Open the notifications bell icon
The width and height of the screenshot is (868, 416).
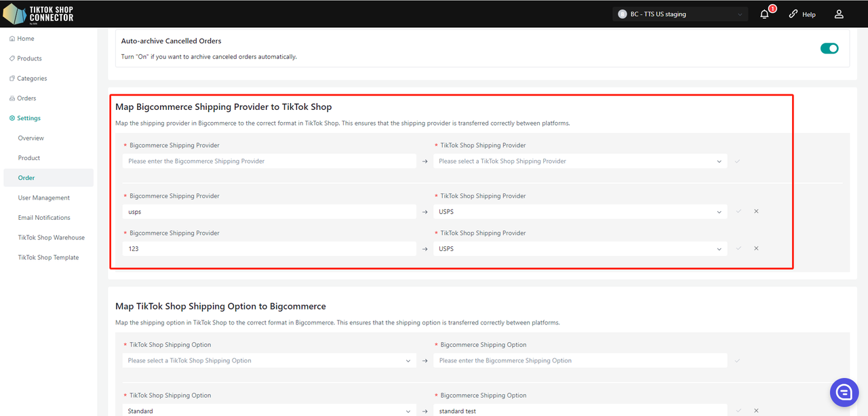(x=764, y=14)
